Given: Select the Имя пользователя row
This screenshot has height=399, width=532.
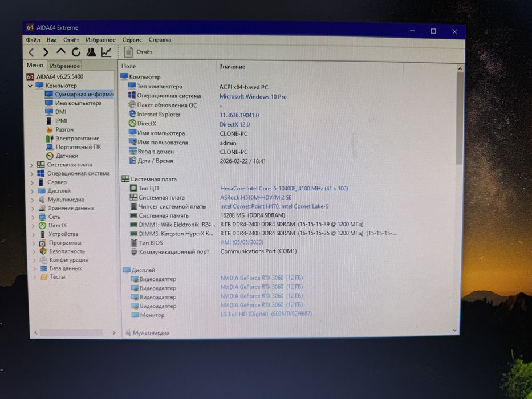Looking at the screenshot, I should (x=261, y=143).
